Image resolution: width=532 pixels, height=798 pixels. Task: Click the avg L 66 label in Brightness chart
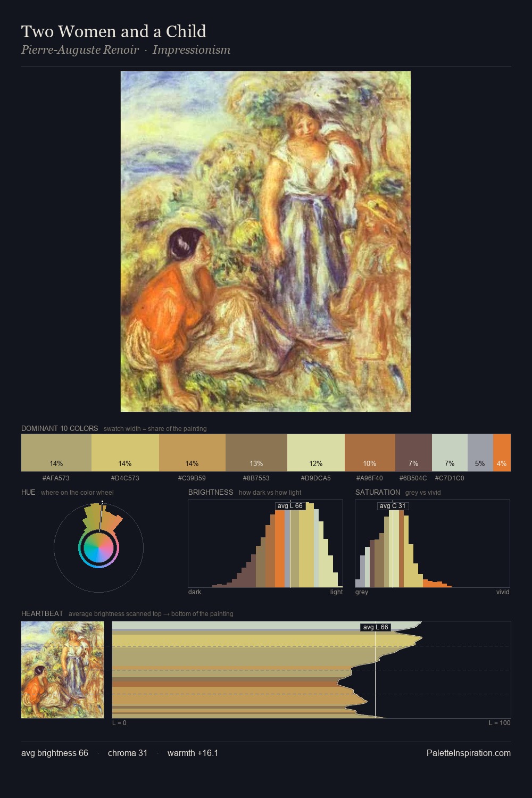(290, 506)
